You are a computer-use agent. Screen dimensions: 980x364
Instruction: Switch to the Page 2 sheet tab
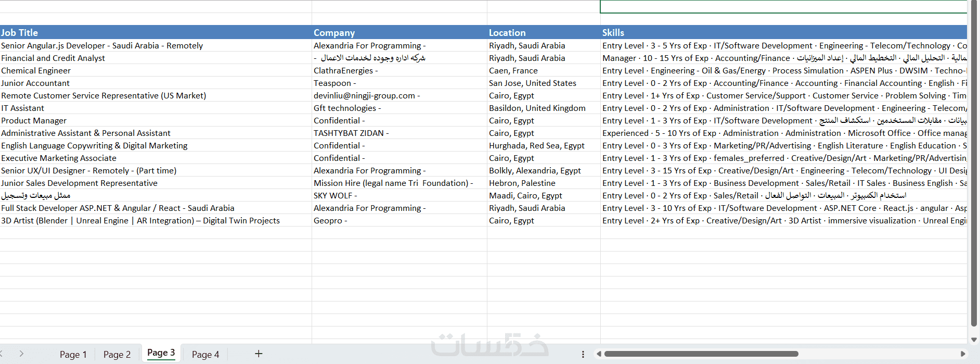tap(117, 355)
